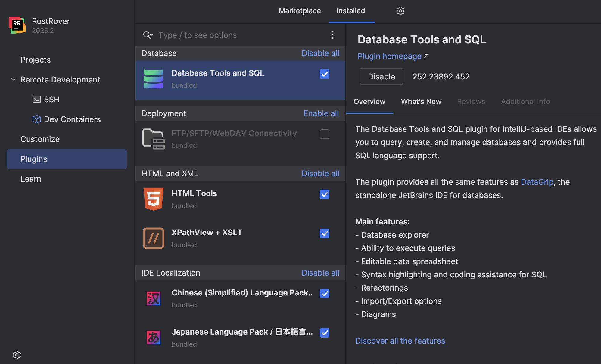Click the RustRover logo icon
This screenshot has width=601, height=364.
pyautogui.click(x=17, y=25)
